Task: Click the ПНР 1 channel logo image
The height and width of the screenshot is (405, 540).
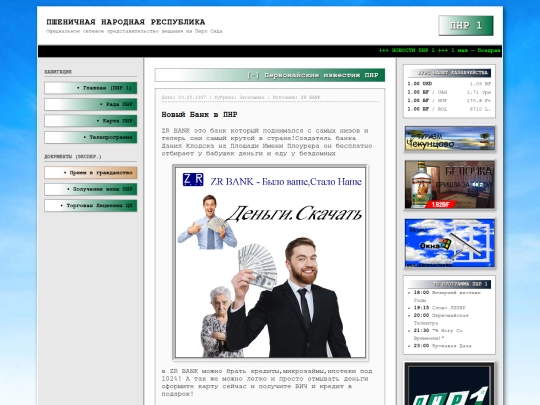Action: click(x=450, y=384)
